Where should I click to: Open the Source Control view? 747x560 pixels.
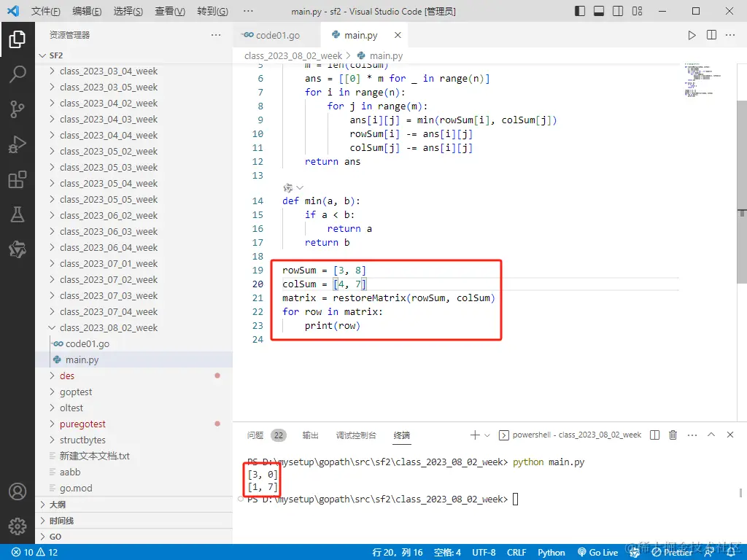(18, 109)
